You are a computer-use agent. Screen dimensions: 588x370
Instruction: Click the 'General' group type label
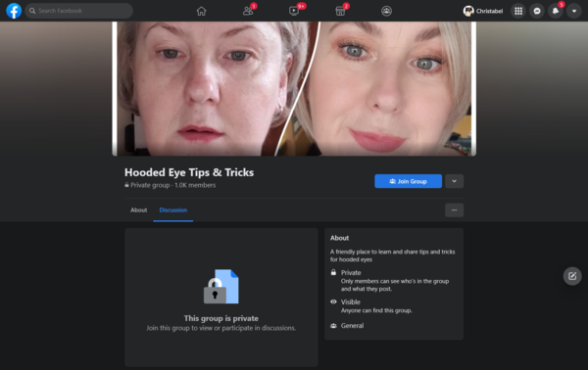click(x=352, y=325)
